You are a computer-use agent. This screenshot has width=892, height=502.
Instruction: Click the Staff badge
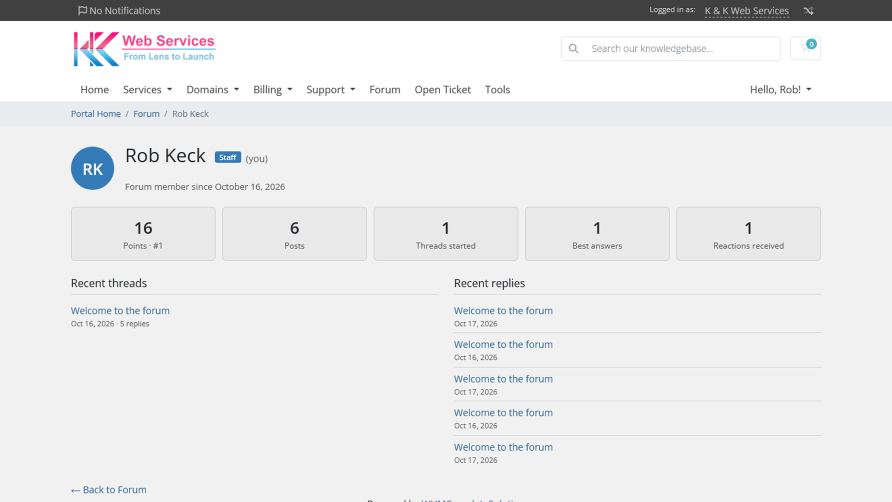point(228,158)
